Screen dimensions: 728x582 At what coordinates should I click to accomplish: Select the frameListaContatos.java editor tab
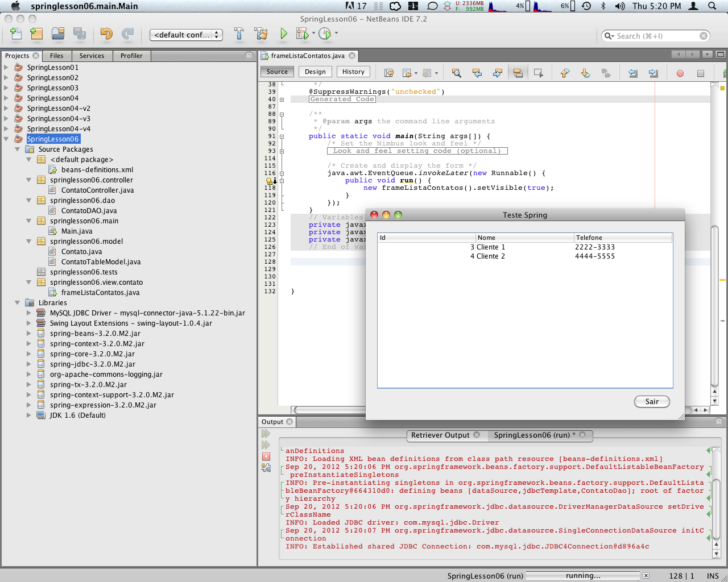[308, 56]
